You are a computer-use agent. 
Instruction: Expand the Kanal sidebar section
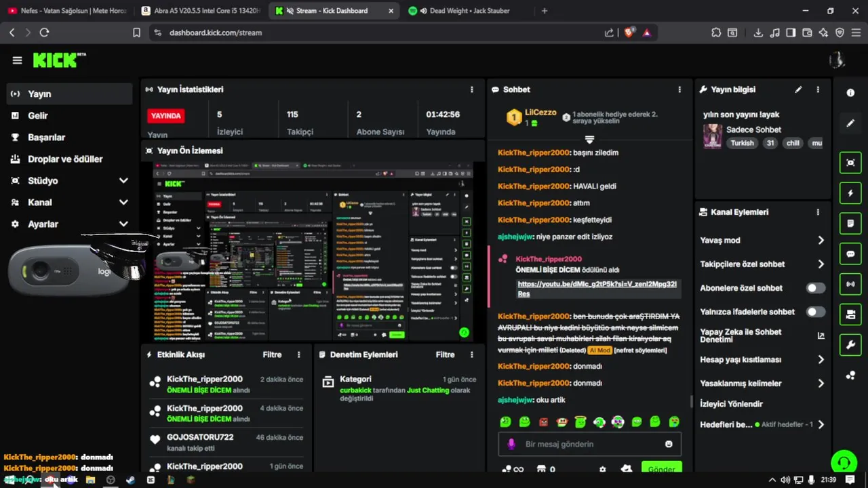tap(123, 203)
